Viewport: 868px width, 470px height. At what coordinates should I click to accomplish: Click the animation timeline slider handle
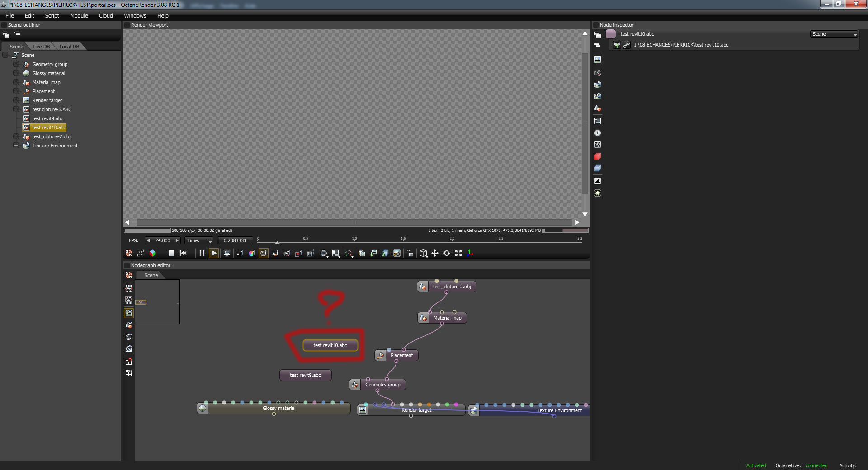click(x=277, y=243)
